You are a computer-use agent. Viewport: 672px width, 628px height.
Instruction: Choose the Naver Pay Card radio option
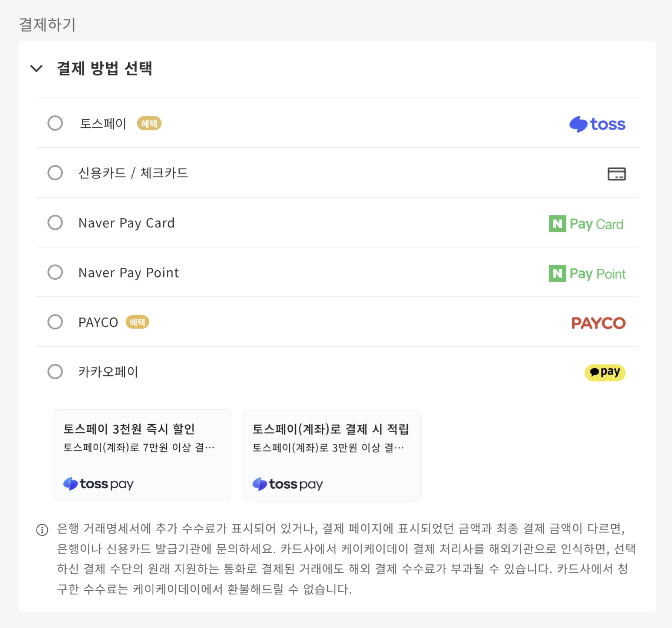55,223
